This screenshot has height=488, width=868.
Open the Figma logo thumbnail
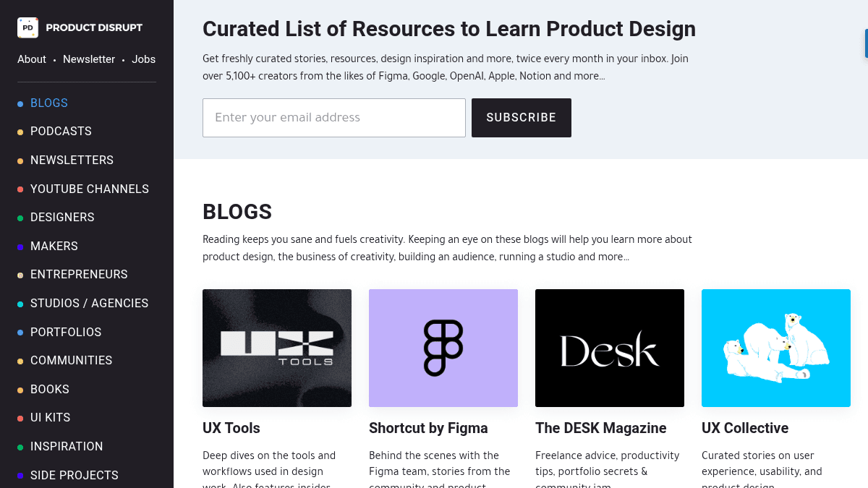443,348
